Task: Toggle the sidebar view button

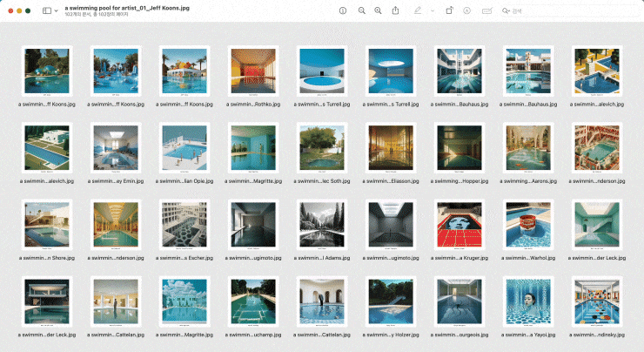Action: coord(47,10)
